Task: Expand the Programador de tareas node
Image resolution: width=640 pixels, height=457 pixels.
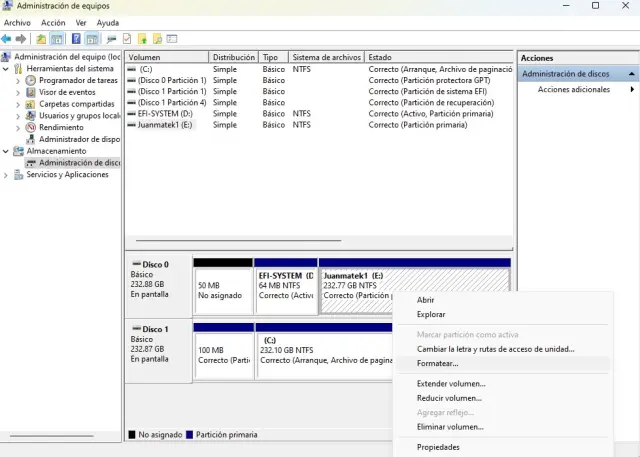Action: point(18,80)
